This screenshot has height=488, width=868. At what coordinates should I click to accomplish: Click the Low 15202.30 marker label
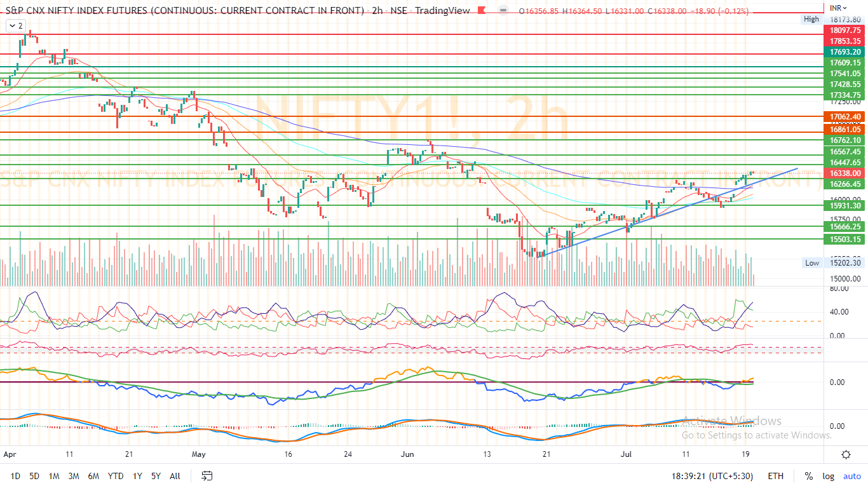834,263
